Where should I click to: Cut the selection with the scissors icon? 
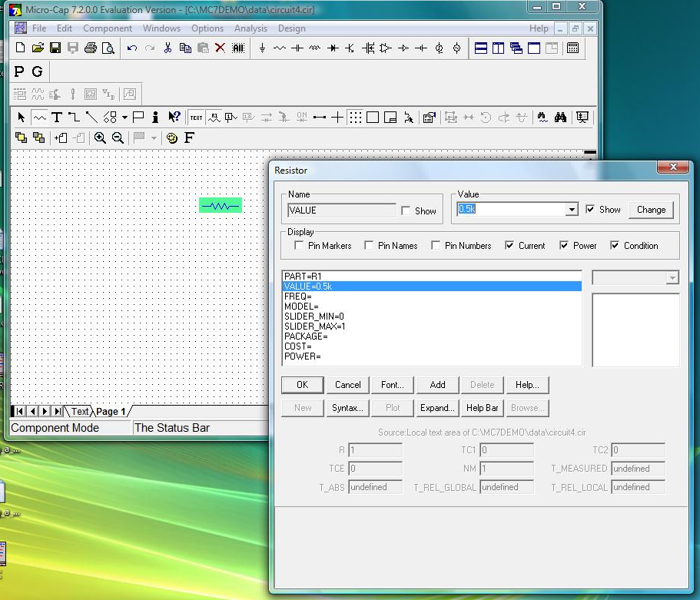click(x=168, y=48)
